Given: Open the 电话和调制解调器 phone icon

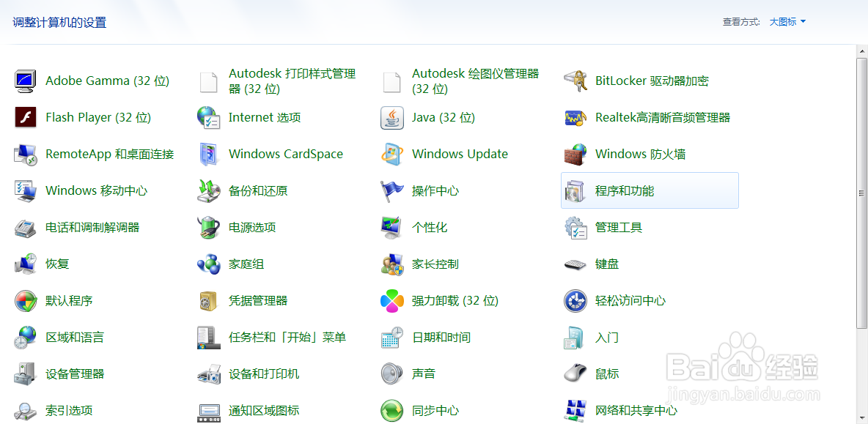Looking at the screenshot, I should [25, 227].
